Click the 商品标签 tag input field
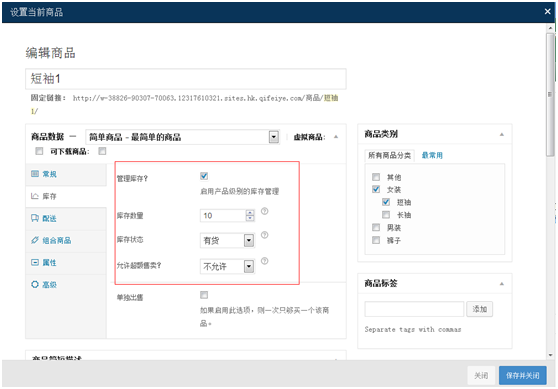The height and width of the screenshot is (389, 558). tap(414, 309)
